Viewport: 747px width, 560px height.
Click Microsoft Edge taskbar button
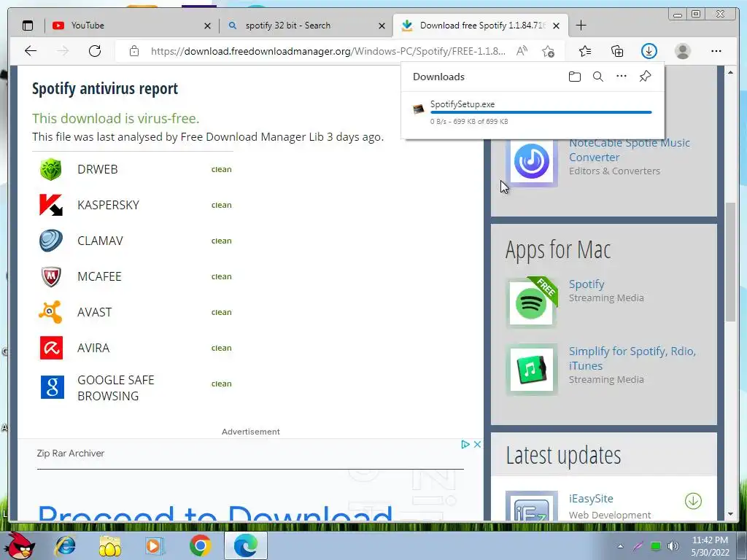point(245,545)
